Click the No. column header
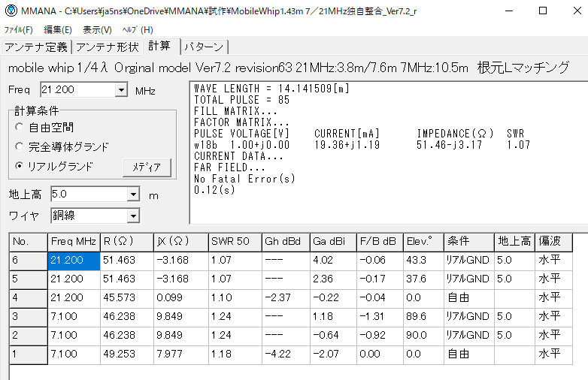Image resolution: width=588 pixels, height=380 pixels. click(x=29, y=242)
